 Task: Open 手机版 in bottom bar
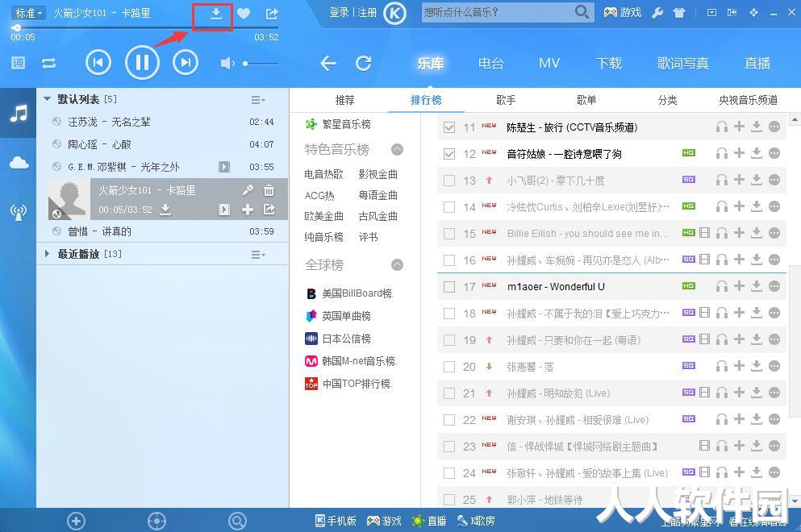click(336, 521)
